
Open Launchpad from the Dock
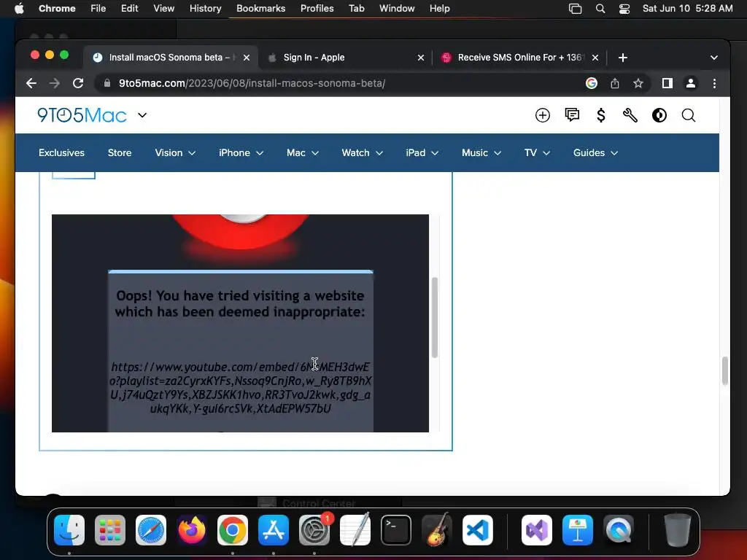[x=110, y=529]
